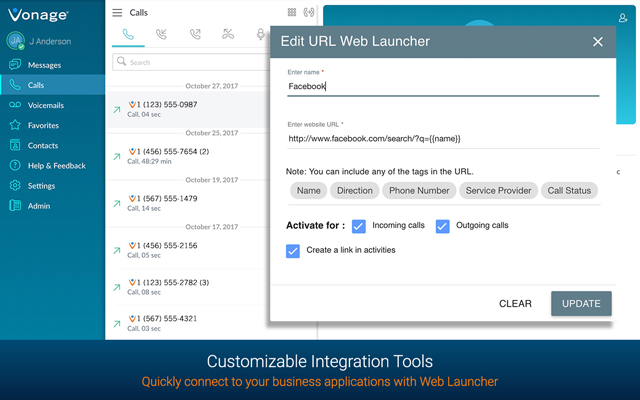640x400 pixels.
Task: Click outgoing arrow for 555-4321 call
Action: click(x=117, y=324)
